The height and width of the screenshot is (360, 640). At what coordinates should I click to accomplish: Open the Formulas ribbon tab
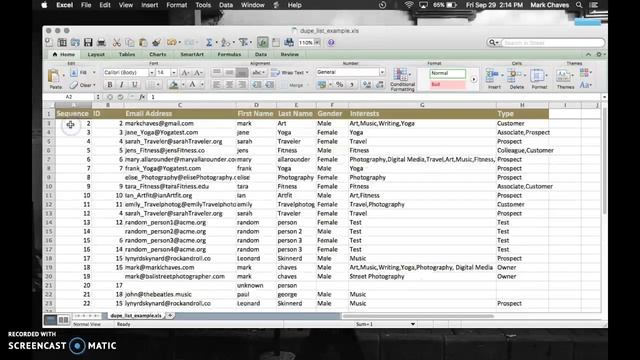(x=229, y=54)
